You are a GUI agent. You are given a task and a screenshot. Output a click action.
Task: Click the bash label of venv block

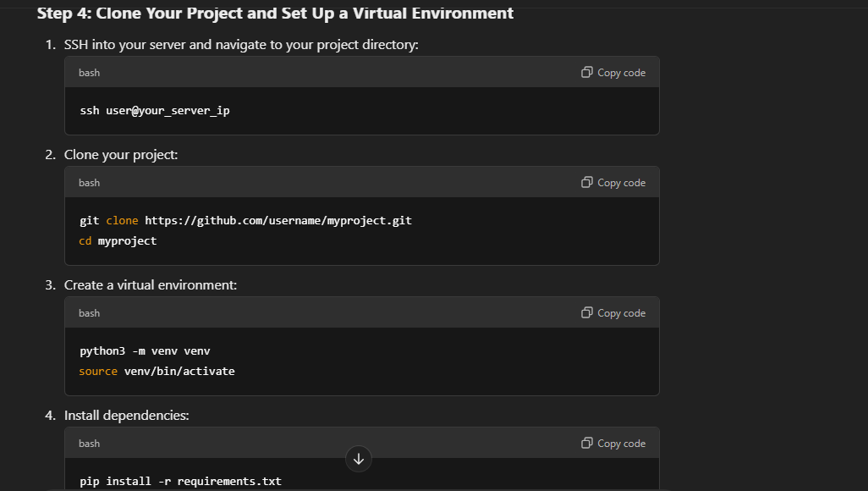89,313
